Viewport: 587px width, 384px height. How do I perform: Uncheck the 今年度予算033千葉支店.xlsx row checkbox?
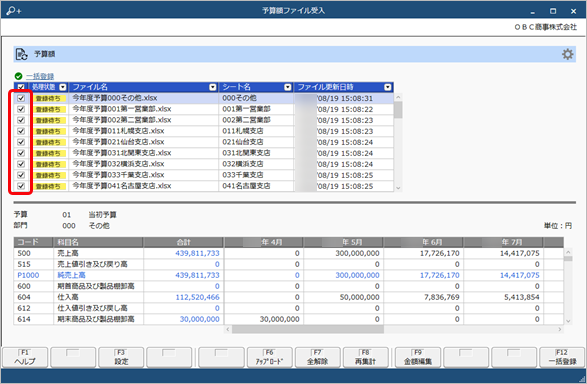click(x=21, y=175)
